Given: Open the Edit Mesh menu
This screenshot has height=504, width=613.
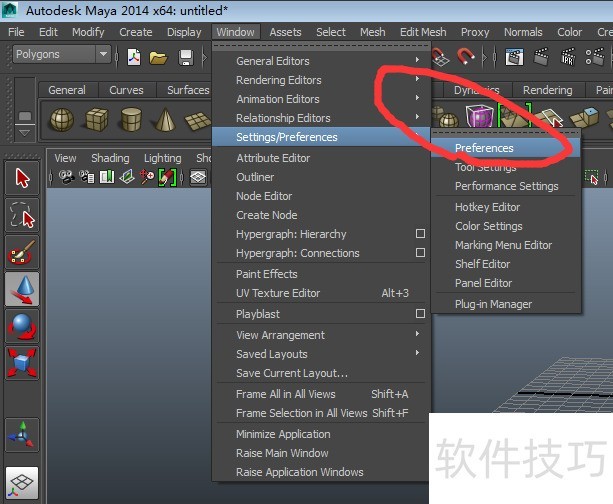Looking at the screenshot, I should [423, 32].
